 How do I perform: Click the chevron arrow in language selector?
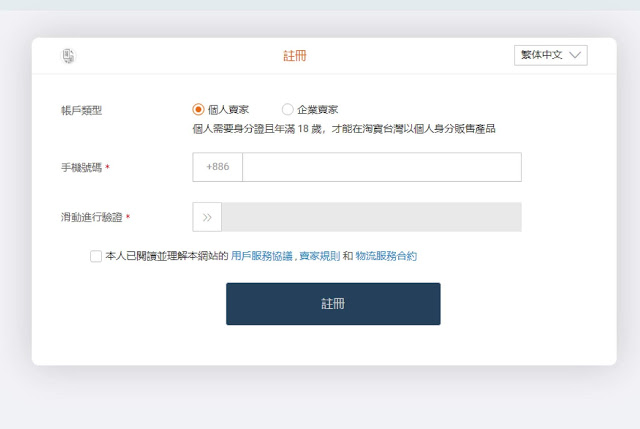tap(575, 56)
